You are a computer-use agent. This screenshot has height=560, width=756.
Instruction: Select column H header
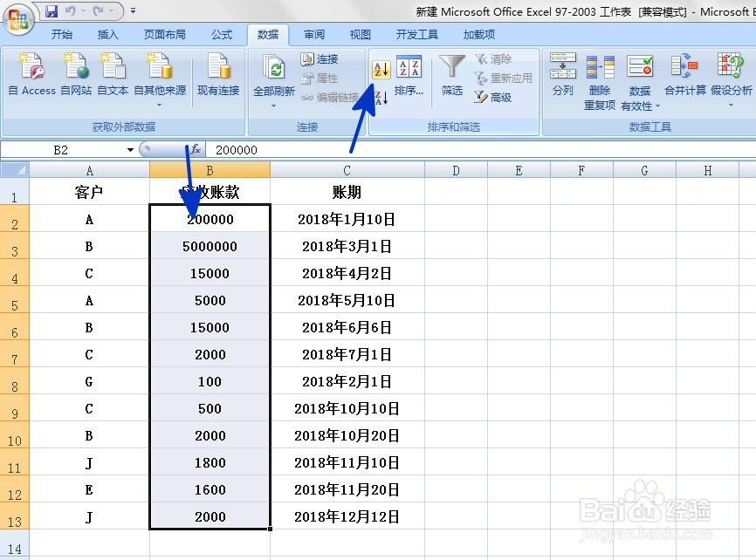tap(707, 170)
